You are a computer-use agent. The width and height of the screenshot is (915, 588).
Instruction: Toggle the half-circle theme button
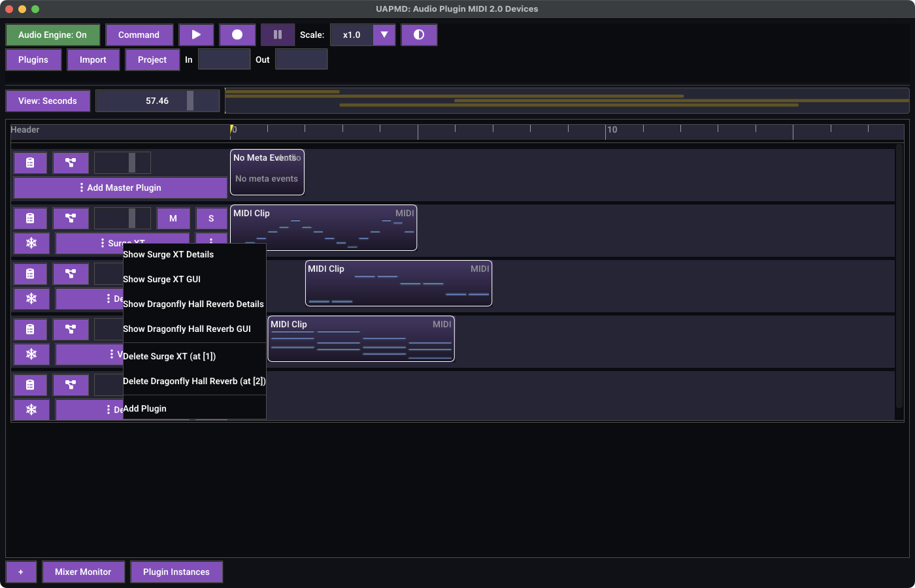click(419, 35)
